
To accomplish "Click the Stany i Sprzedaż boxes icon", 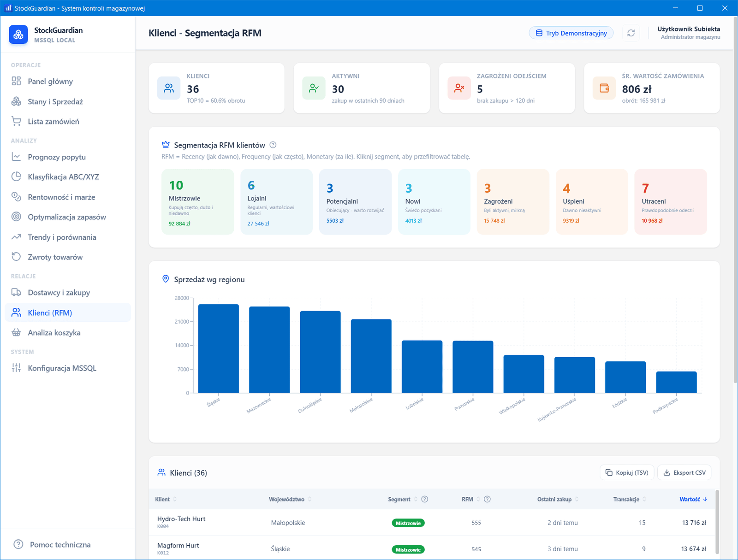I will (16, 101).
